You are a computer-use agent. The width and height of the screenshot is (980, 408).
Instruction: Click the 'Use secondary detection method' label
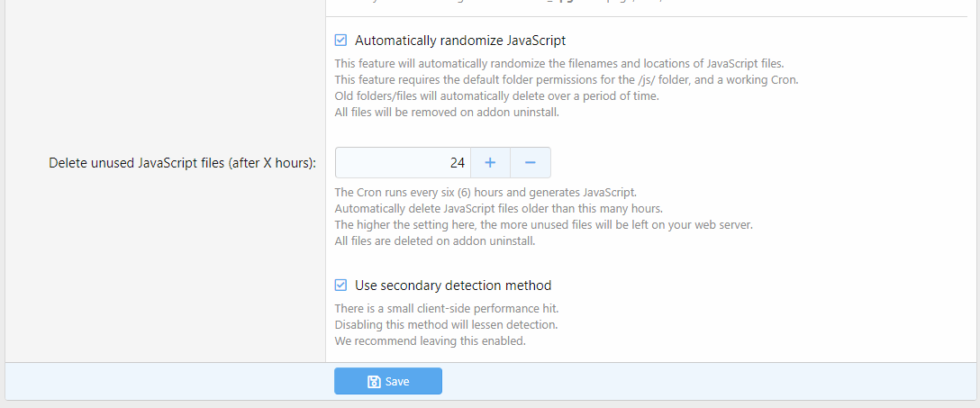(x=453, y=286)
